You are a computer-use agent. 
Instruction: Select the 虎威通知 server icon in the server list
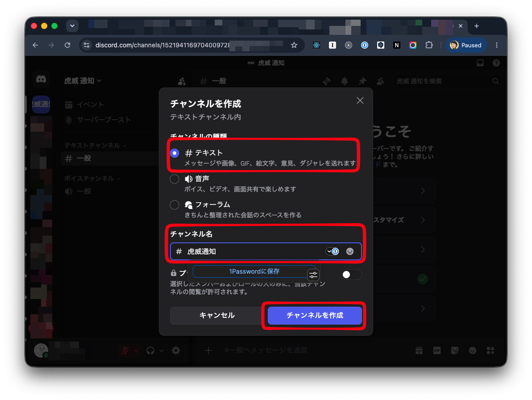pos(41,104)
